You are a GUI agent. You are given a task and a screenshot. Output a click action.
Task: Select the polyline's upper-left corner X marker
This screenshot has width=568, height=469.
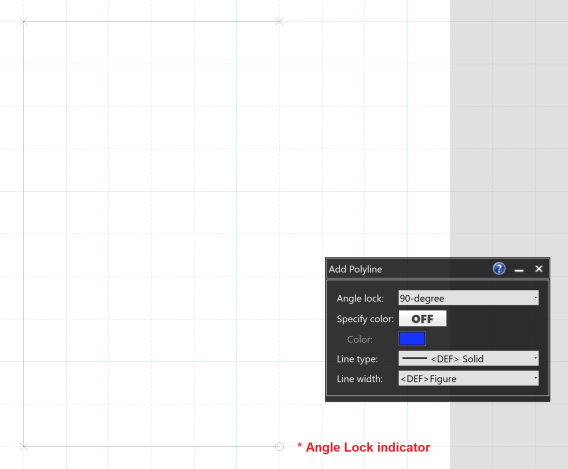tap(24, 21)
